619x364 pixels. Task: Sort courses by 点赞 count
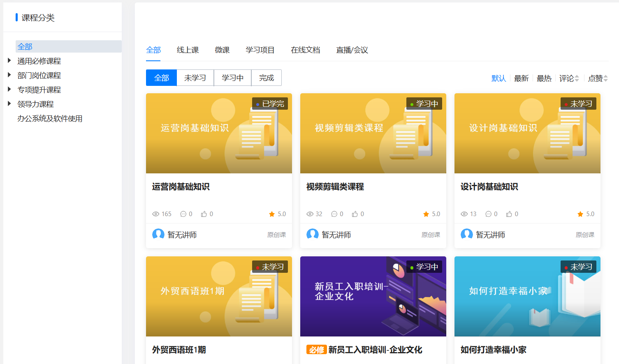pos(597,78)
